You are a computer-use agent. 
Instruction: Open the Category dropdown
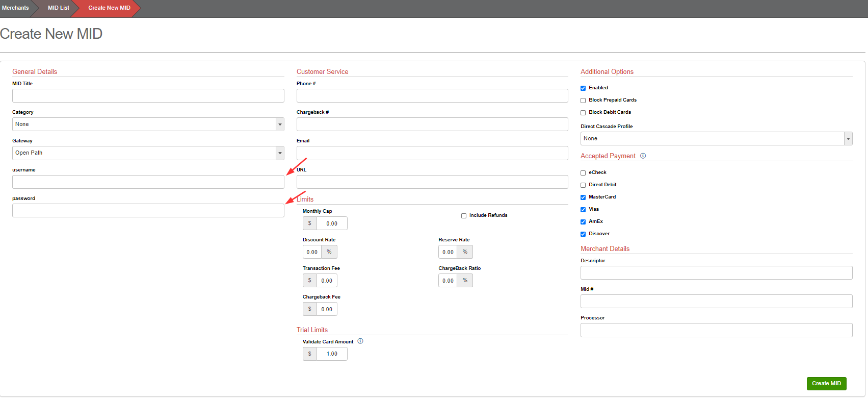[148, 124]
